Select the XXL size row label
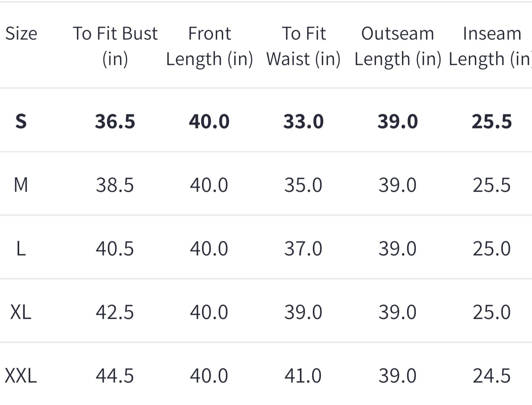 [21, 376]
